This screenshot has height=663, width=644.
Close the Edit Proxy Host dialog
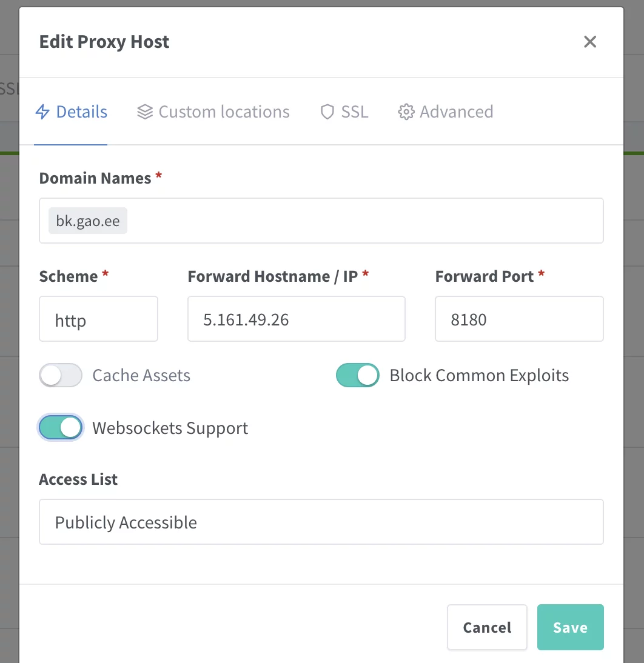point(589,42)
